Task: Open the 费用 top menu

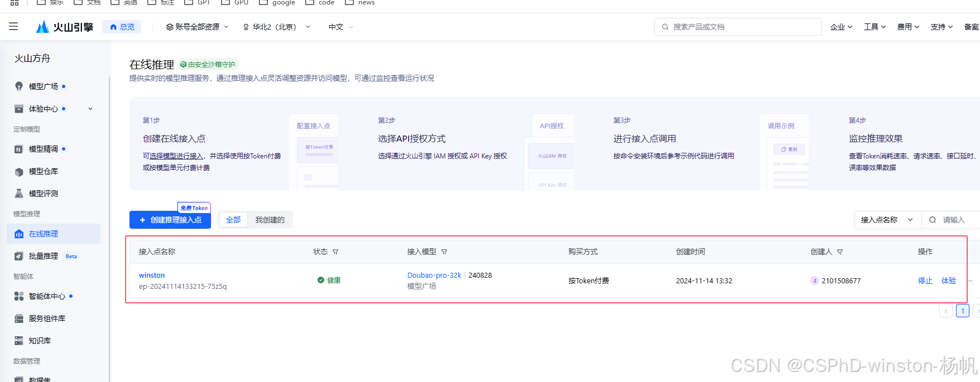Action: [x=908, y=27]
